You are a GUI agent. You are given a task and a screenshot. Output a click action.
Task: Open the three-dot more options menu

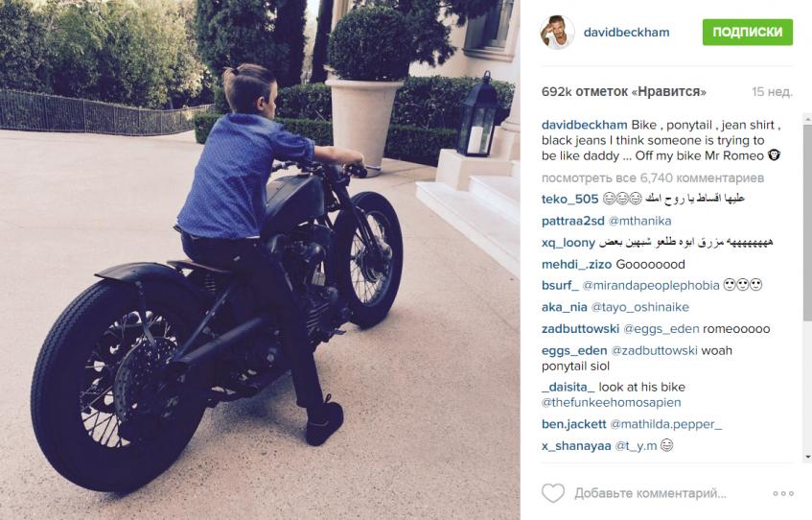(x=783, y=493)
